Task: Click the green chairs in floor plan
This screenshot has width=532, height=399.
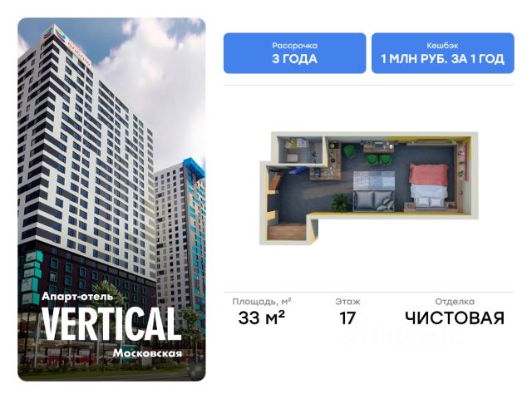Action: point(367,155)
